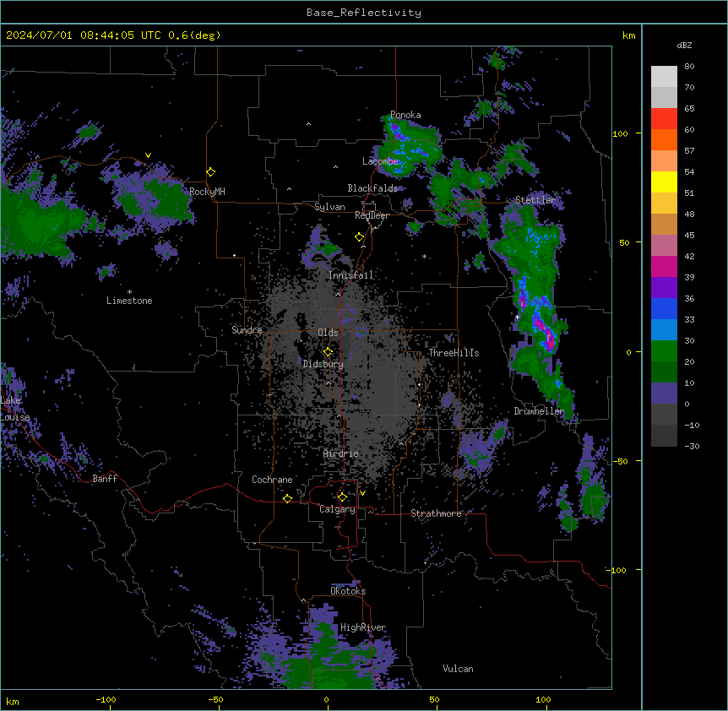Click the Cochrane city label

[x=272, y=480]
